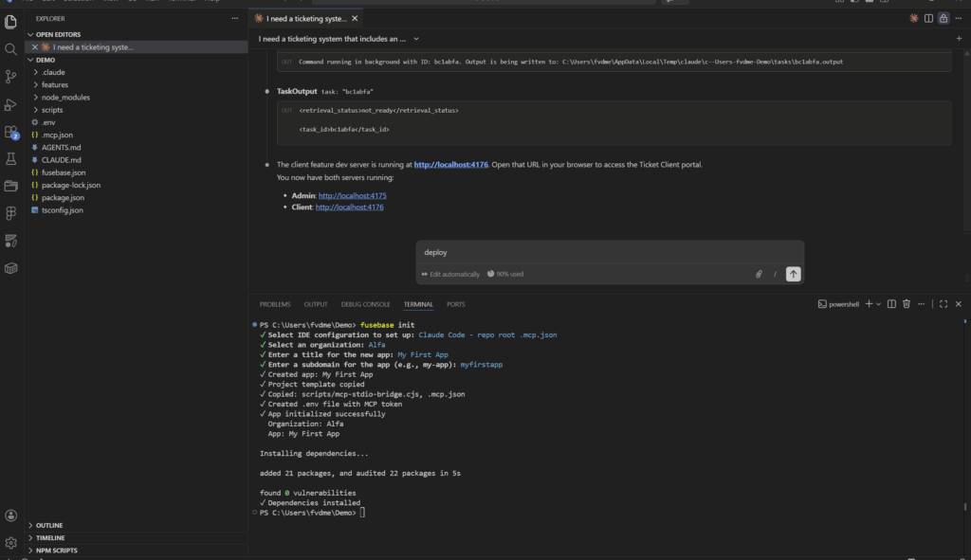Maximize the terminal panel size
The image size is (971, 560).
point(943,304)
